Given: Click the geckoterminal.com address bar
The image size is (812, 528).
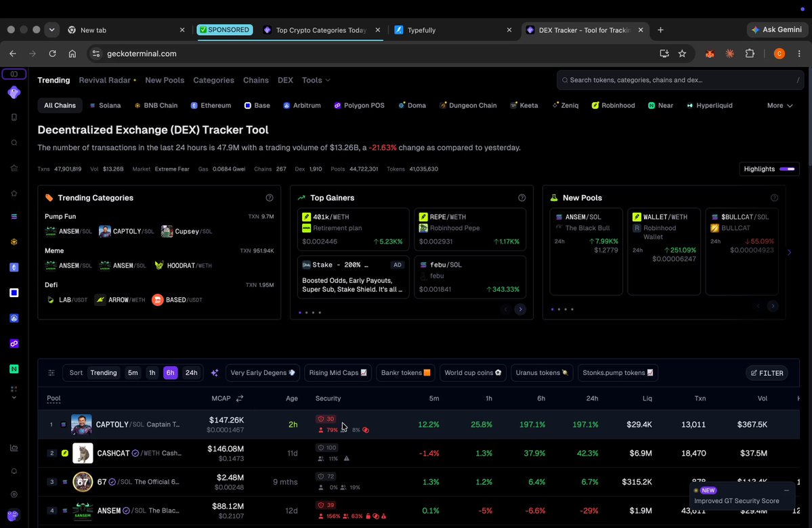Looking at the screenshot, I should [373, 53].
